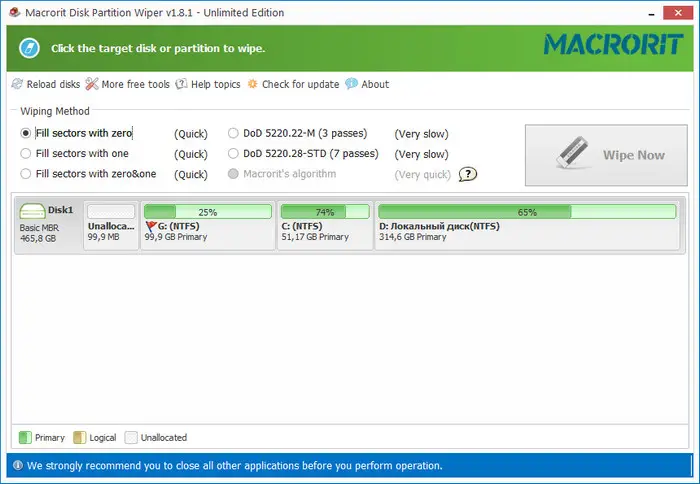Select the D: Локальный диск partition
The width and height of the screenshot is (700, 484).
(x=527, y=225)
